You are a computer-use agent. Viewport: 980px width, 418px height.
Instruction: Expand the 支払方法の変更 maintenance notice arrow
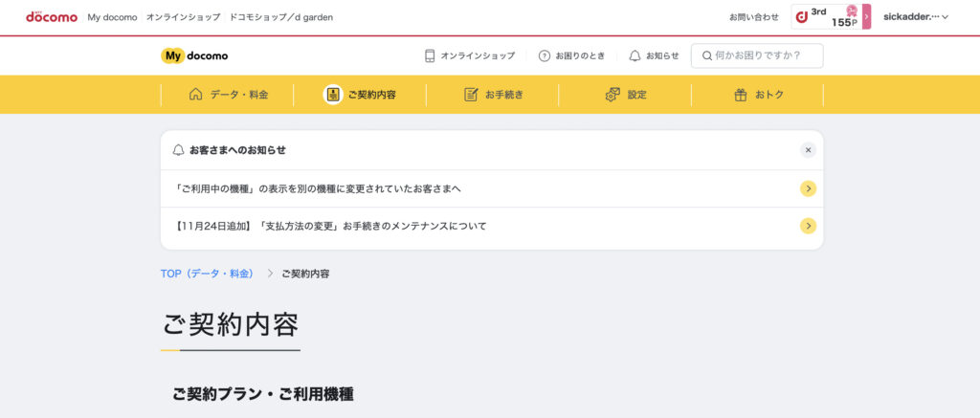click(808, 226)
